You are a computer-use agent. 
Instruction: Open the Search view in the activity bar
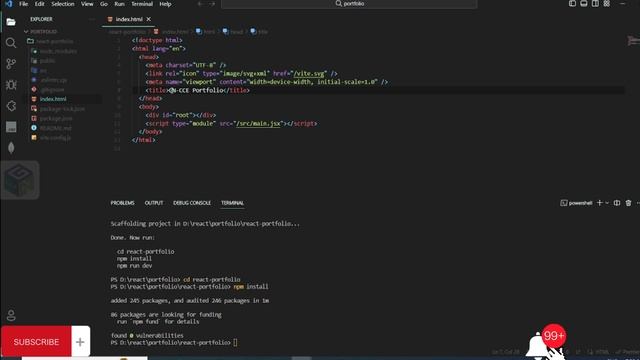[x=11, y=43]
